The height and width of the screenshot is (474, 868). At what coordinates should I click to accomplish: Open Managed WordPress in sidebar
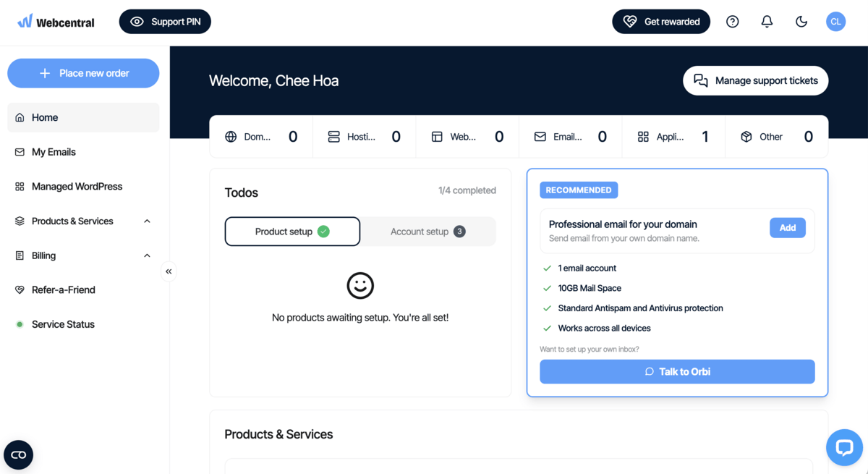(83, 187)
